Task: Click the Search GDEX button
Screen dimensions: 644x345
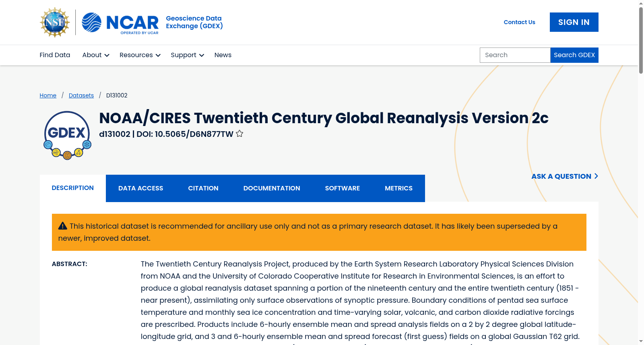Action: coord(574,55)
